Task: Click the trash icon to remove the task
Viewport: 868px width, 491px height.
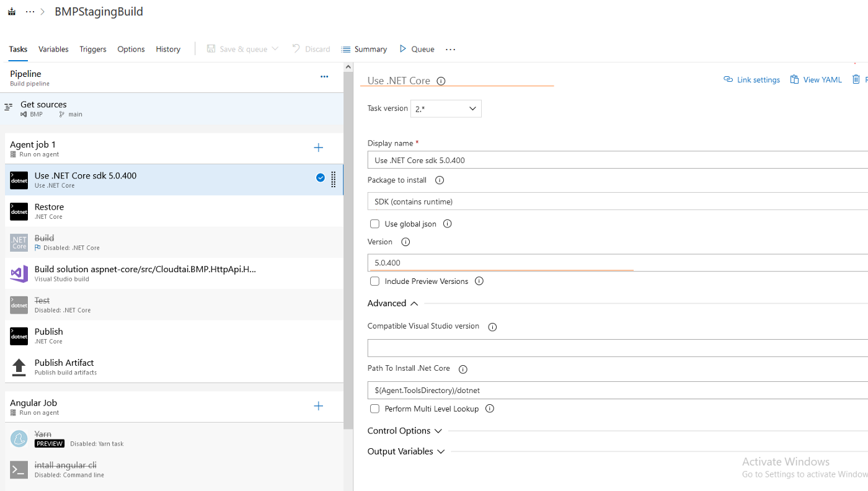Action: coord(856,79)
